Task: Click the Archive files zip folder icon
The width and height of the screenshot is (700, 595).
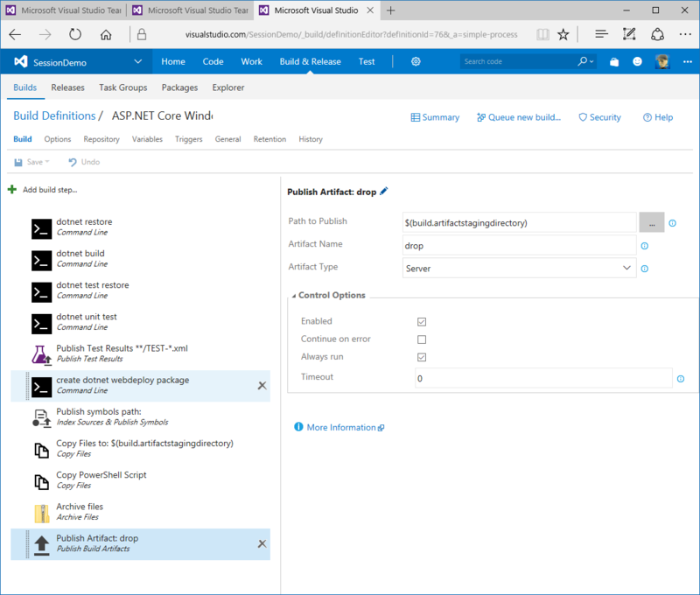Action: click(42, 514)
